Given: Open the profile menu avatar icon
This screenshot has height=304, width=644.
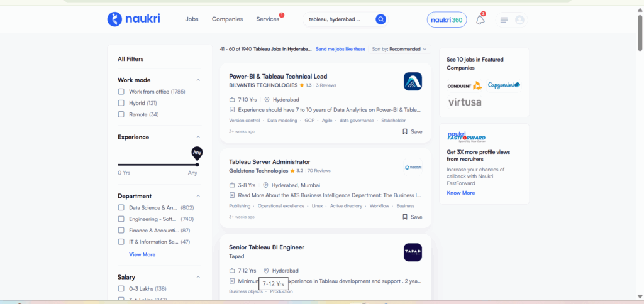Looking at the screenshot, I should point(519,20).
